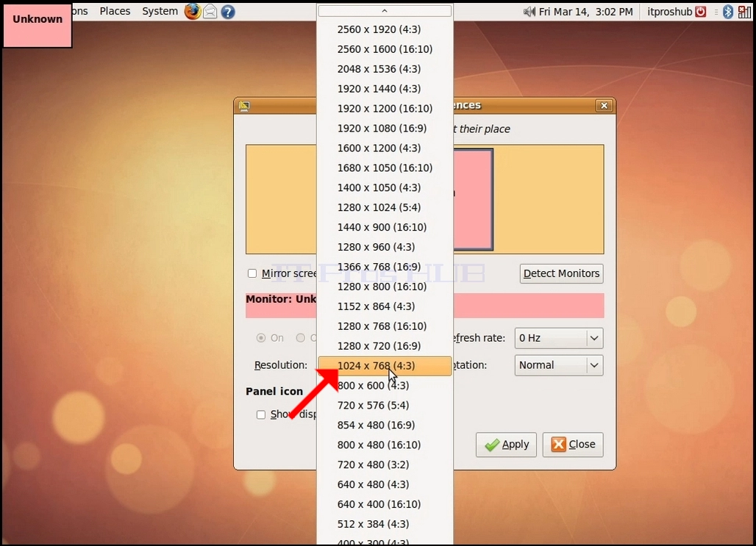Open the Rotation Normal dropdown
The image size is (756, 546).
tap(559, 365)
